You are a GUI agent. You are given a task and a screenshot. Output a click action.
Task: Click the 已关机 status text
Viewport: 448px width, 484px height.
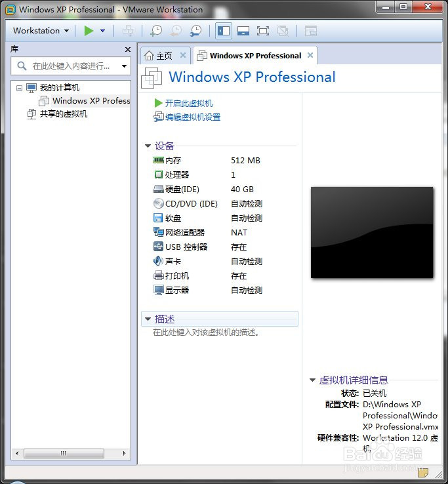tap(375, 393)
